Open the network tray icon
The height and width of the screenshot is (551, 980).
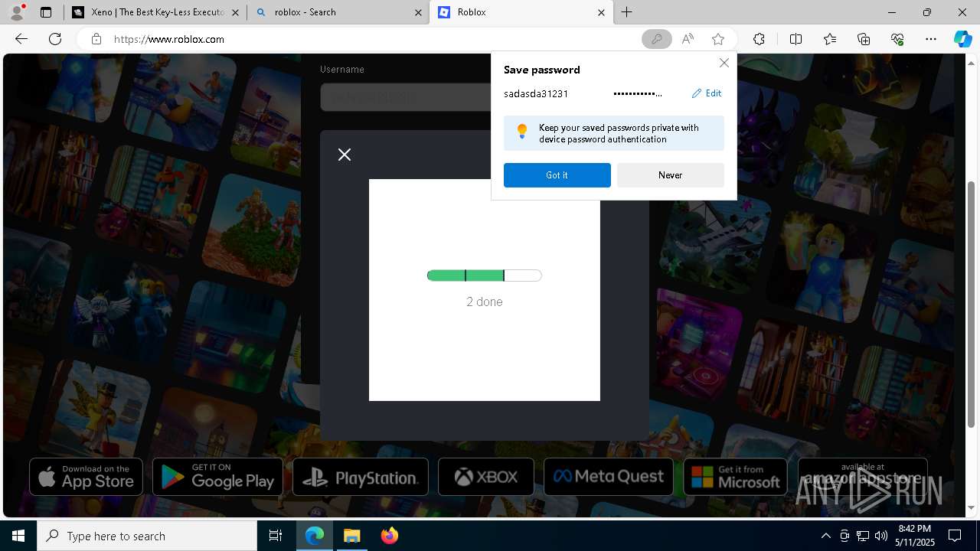863,536
